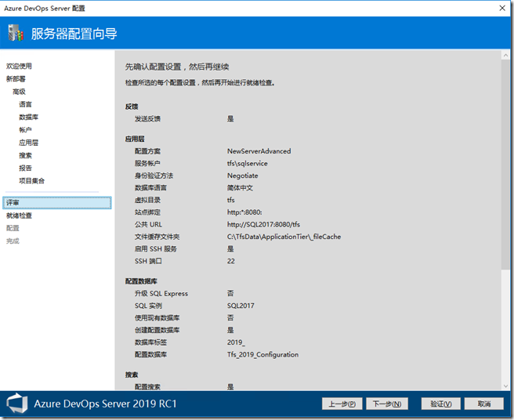Click the 应用层 section heading

(135, 139)
